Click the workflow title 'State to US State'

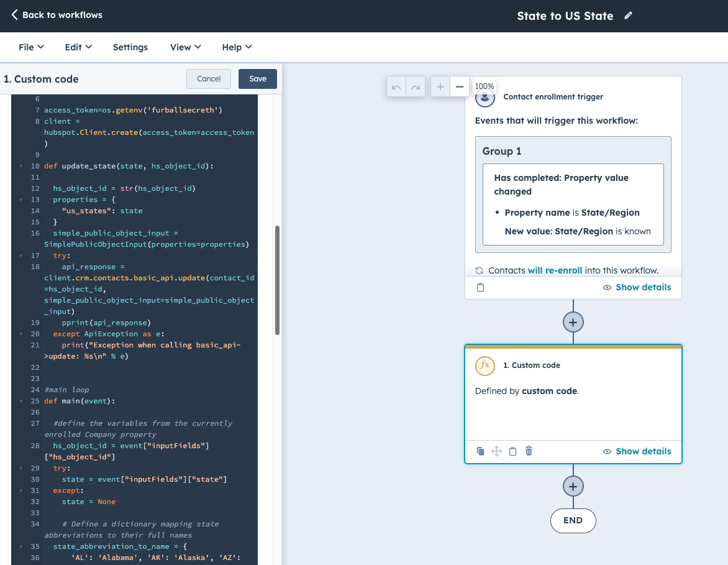(565, 16)
